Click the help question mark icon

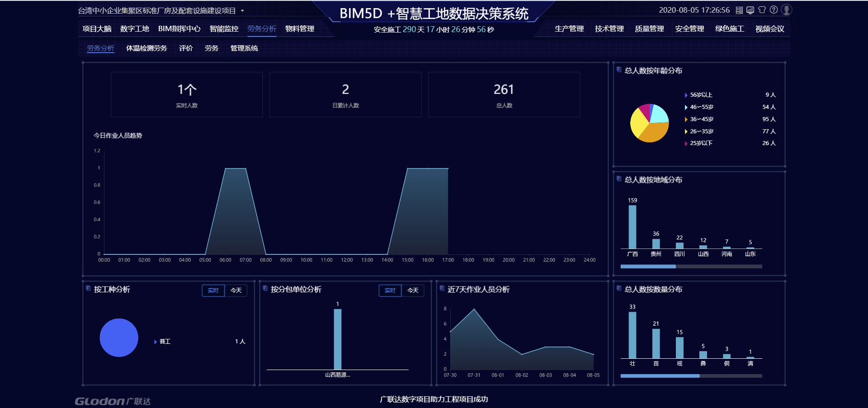(x=774, y=10)
